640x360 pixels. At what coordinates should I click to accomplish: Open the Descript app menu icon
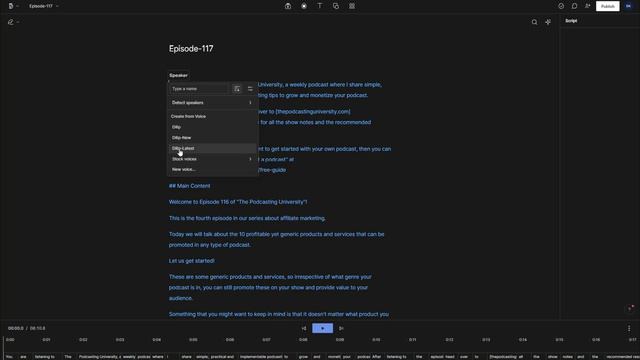(x=11, y=6)
